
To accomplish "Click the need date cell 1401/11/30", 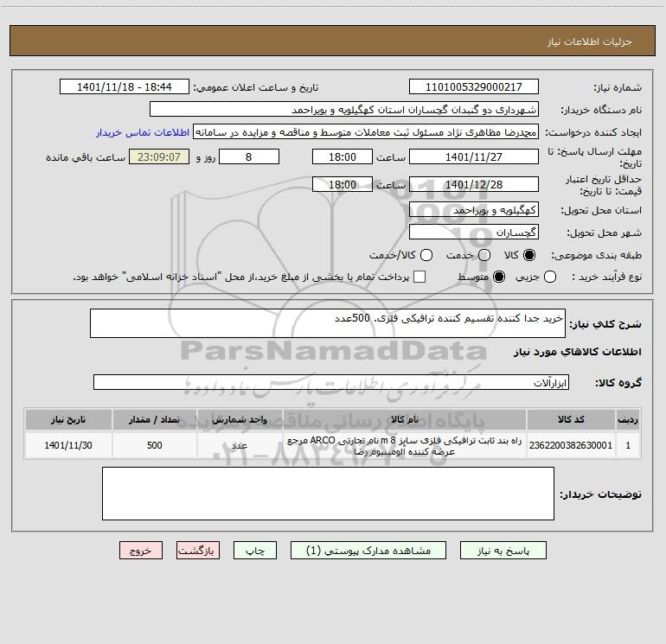I will [68, 445].
